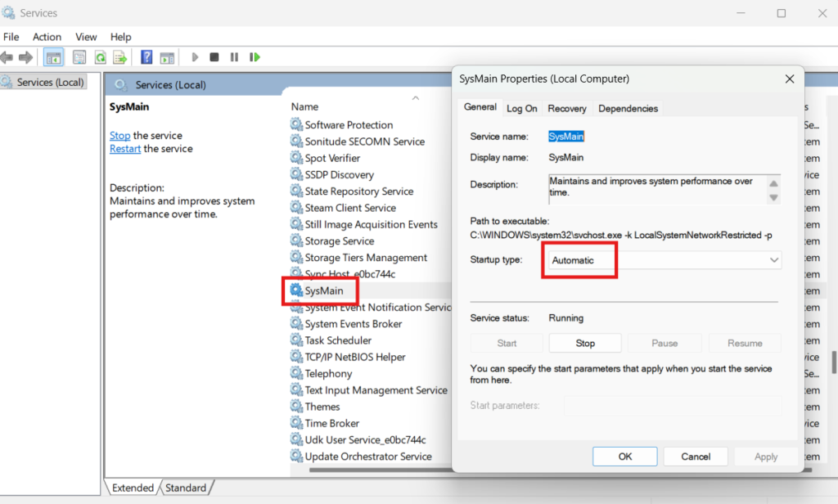Click the Properties toolbar icon
Viewport: 838px width, 504px height.
pyautogui.click(x=79, y=57)
